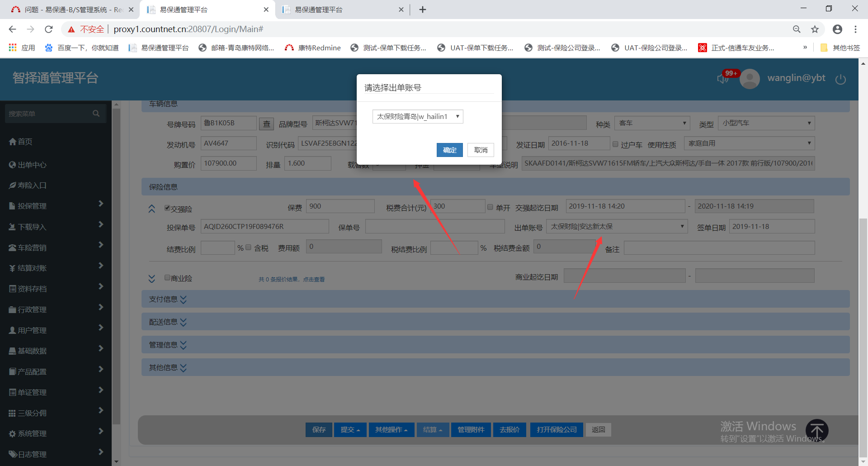Open the 百度一下，你就知道 bookmark

pyautogui.click(x=82, y=48)
